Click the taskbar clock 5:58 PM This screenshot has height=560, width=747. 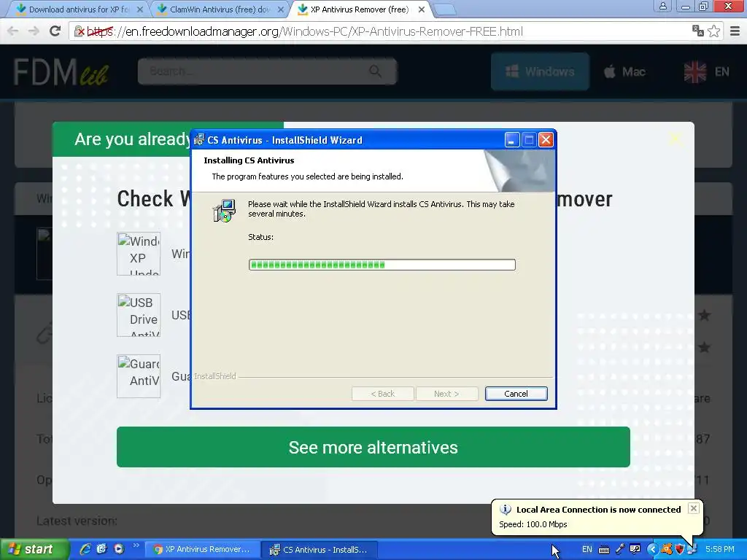coord(720,550)
